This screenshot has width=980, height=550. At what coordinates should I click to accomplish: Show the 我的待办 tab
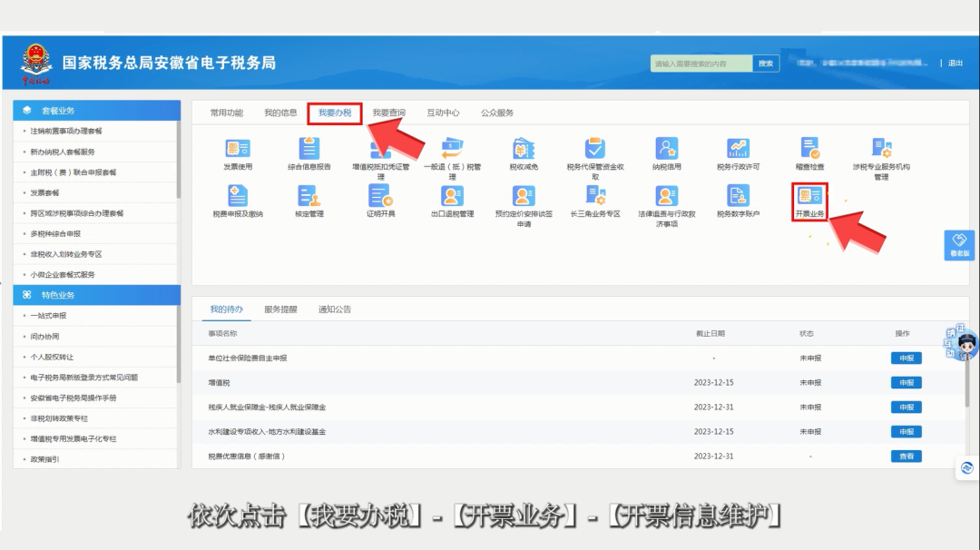click(x=226, y=309)
